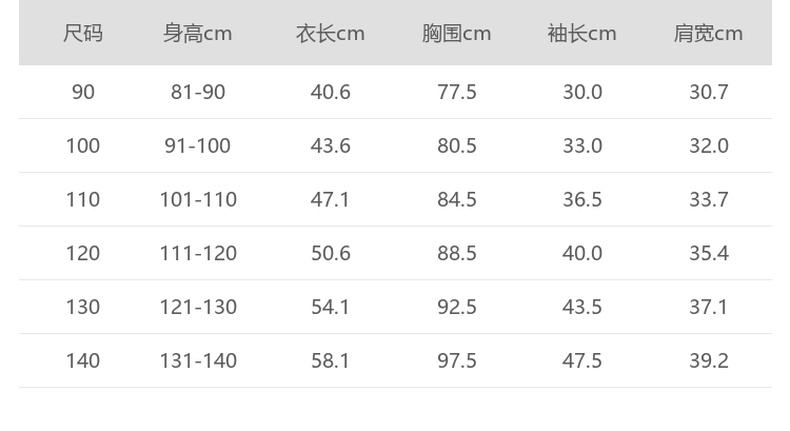The image size is (790, 431).
Task: Select the 32.0 shoulder width cell
Action: click(708, 146)
